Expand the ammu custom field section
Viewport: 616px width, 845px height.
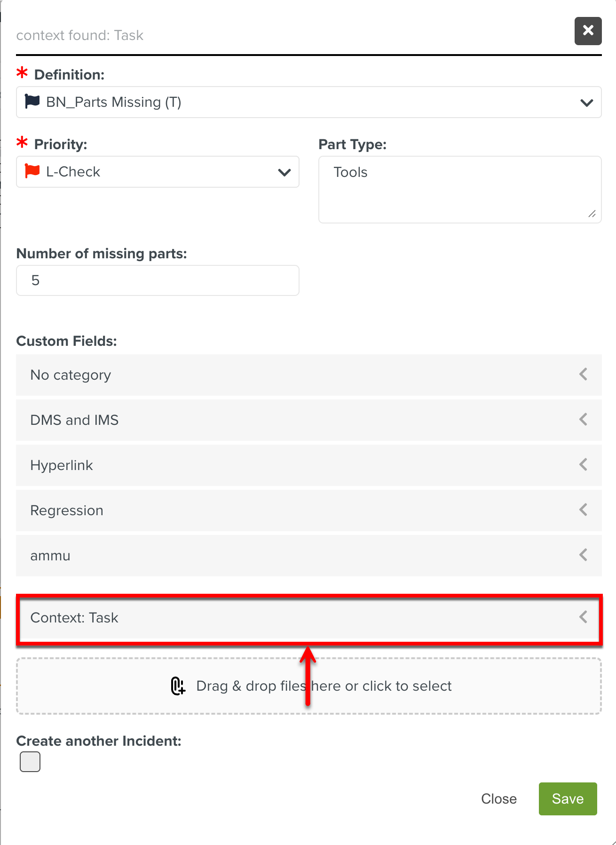583,555
